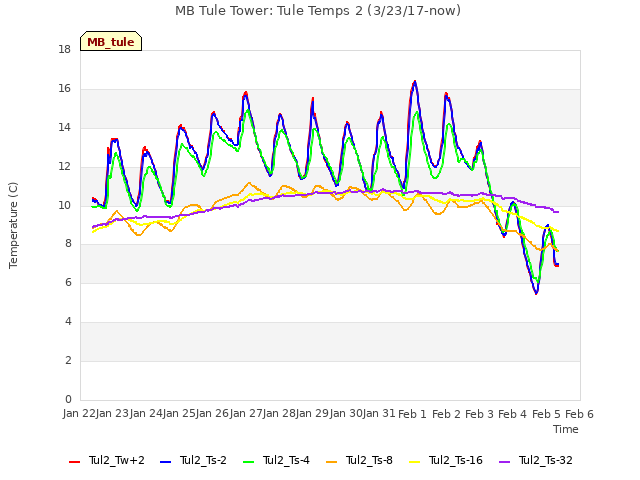Click the Feb 1 peak above 16 degrees
Viewport: 640px width, 480px height.
[x=415, y=82]
